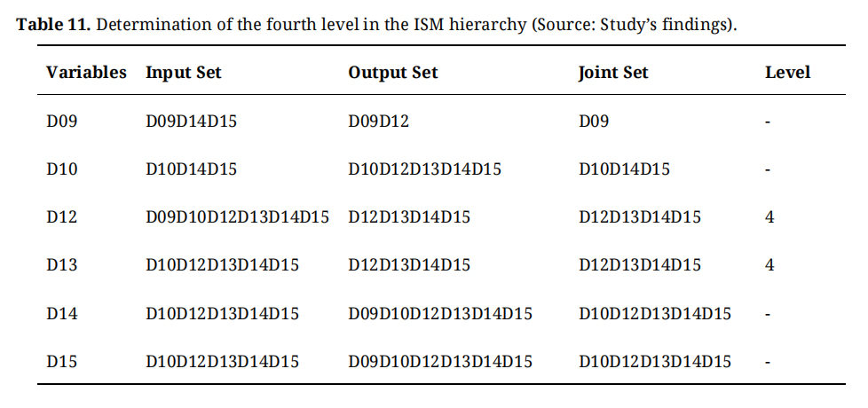Screen dimensions: 868x408
Task: Click the output set "D10D12D13D14D15" in row D10
Action: 424,169
